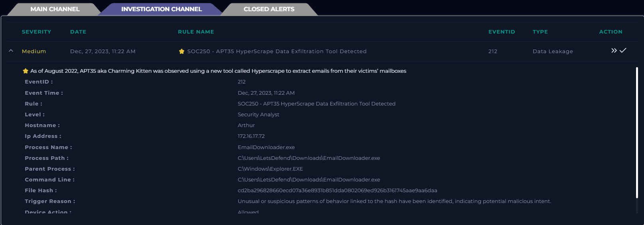The width and height of the screenshot is (644, 225).
Task: Click the IP address 172.16.17.72 value
Action: [x=251, y=136]
